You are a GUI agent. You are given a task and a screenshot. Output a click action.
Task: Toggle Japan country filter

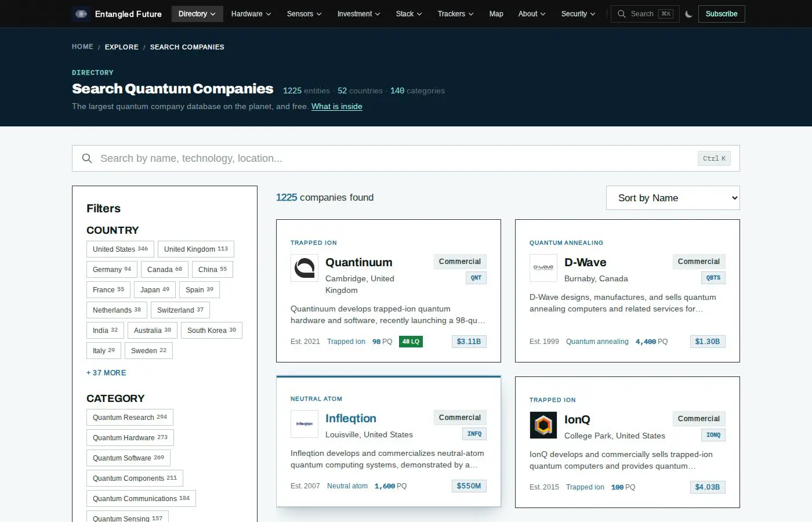(x=155, y=290)
